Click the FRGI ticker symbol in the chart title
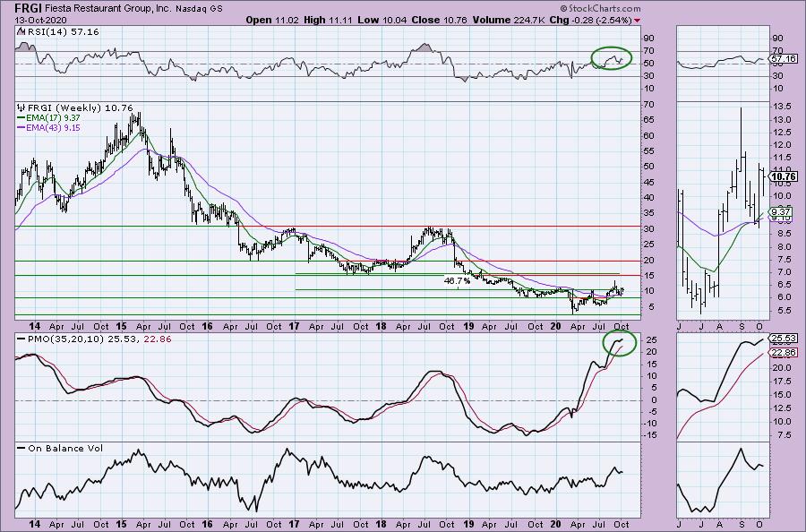Screen dimensions: 806x532 [x=30, y=8]
